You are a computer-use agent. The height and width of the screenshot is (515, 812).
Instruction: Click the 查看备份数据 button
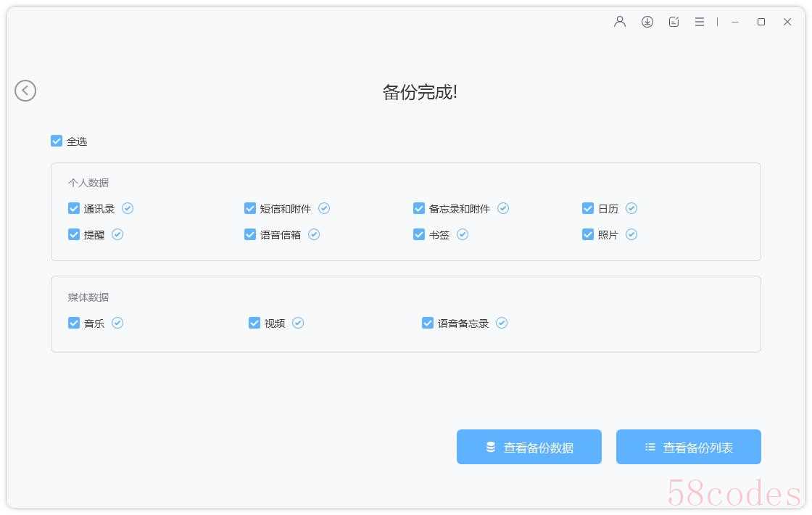tap(529, 447)
